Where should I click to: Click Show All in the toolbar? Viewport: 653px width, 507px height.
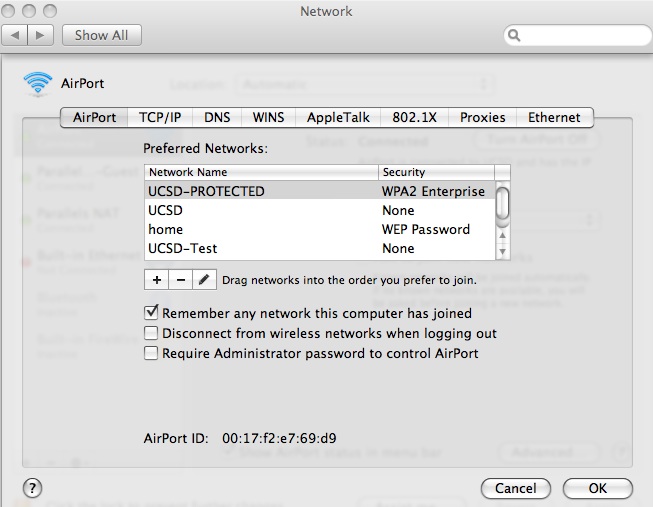click(101, 35)
